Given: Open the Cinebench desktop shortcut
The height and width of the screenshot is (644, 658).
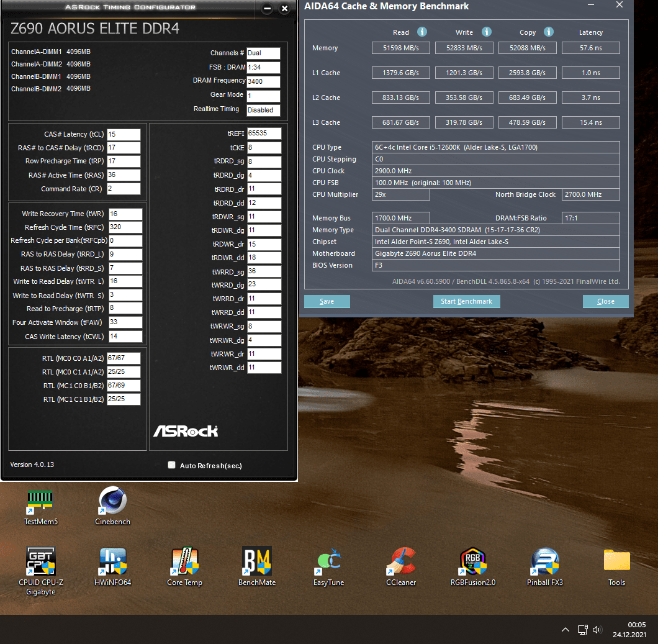Looking at the screenshot, I should coord(112,506).
